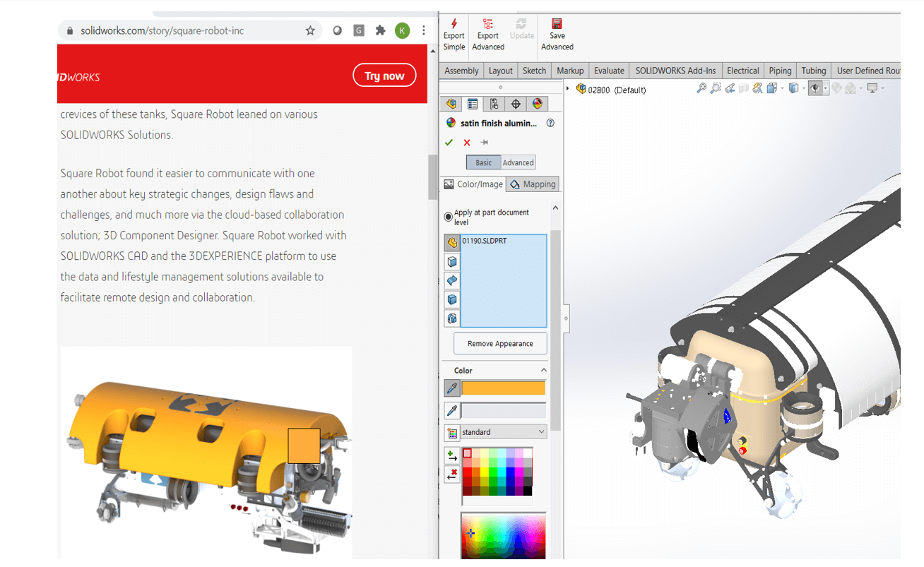Open the PropertyManager panel tab

click(473, 104)
